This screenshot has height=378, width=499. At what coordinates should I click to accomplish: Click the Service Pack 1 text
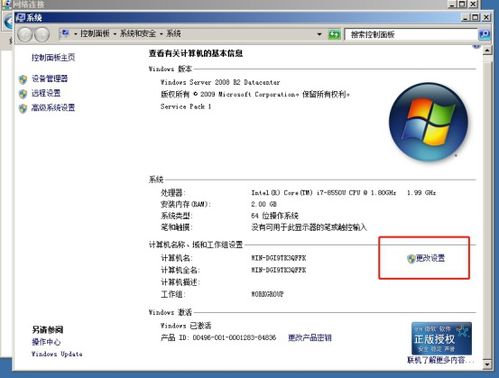[186, 107]
